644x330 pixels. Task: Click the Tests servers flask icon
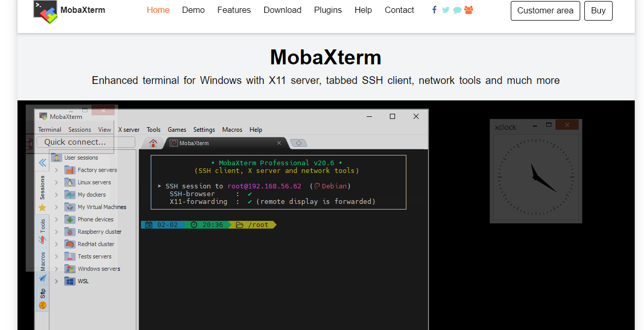pyautogui.click(x=70, y=256)
